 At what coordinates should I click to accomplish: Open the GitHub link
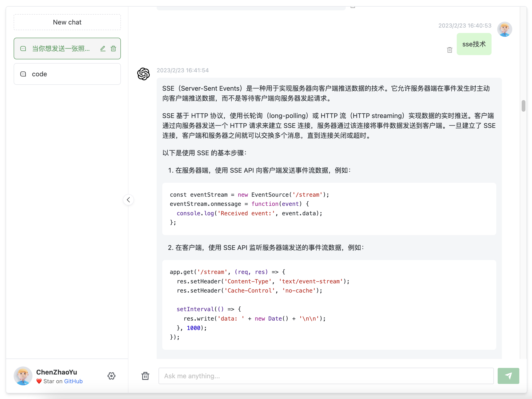(73, 381)
